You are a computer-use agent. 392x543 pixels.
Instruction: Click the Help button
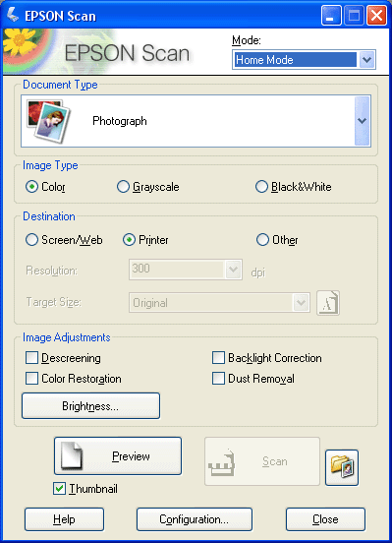(64, 519)
